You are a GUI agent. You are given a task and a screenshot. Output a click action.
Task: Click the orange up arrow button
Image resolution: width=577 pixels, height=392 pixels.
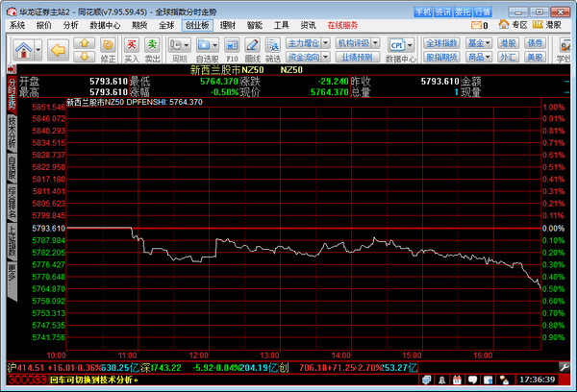point(85,43)
